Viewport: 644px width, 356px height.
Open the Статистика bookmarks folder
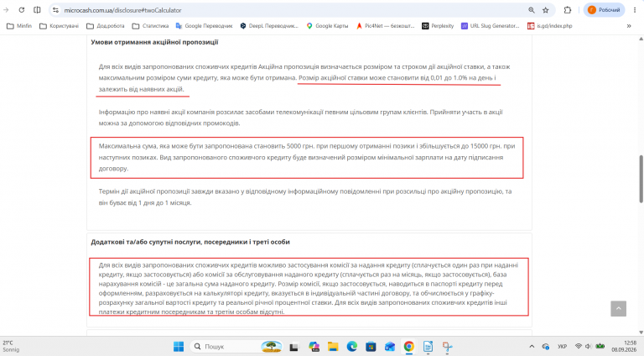150,26
